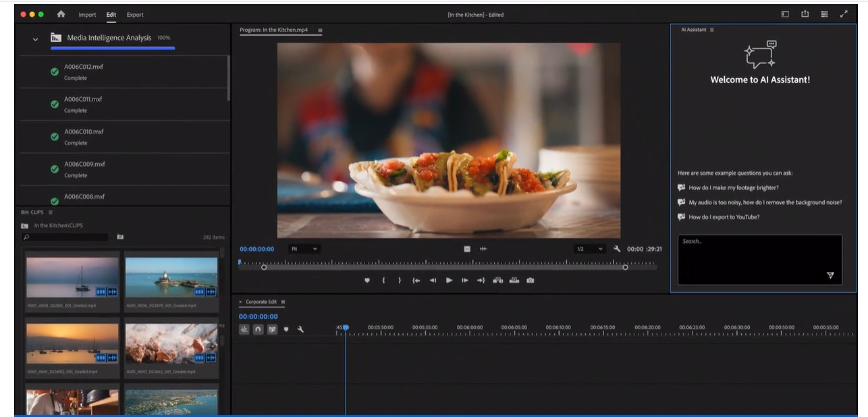
Task: Click the Mark In brace button
Action: pos(383,280)
